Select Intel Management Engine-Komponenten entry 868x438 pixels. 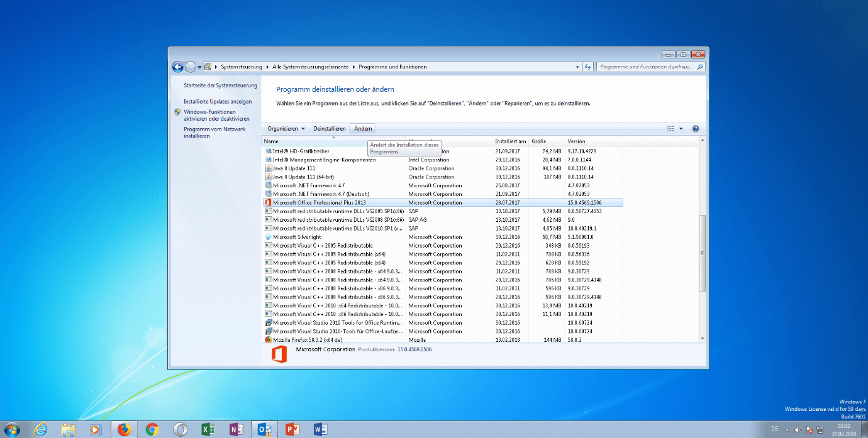coord(442,160)
